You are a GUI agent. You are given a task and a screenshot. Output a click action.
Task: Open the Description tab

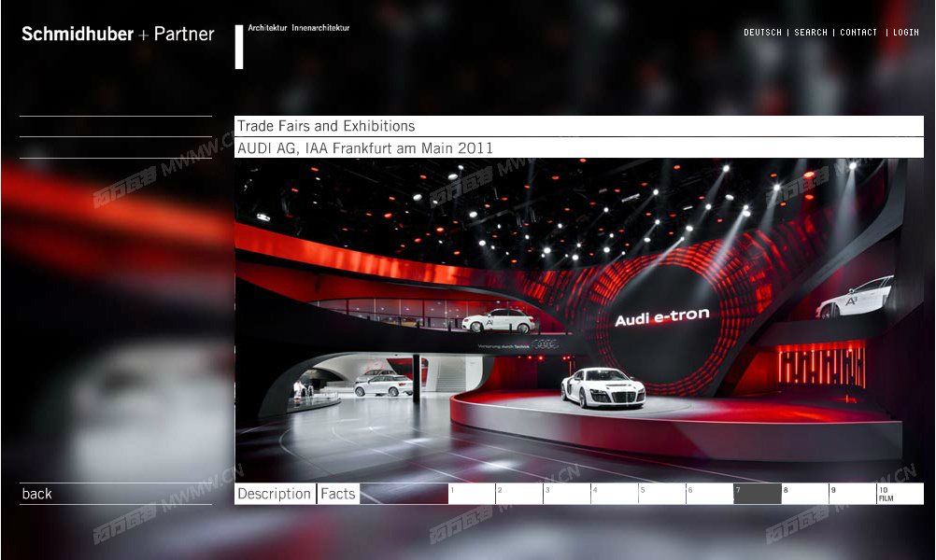point(275,494)
